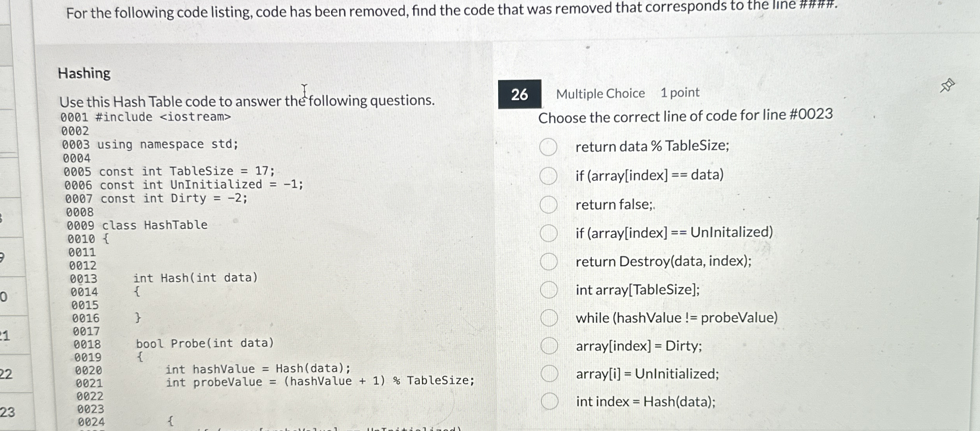Image resolution: width=980 pixels, height=431 pixels.
Task: Choose 'int index = Hash(data);' option
Action: click(549, 401)
